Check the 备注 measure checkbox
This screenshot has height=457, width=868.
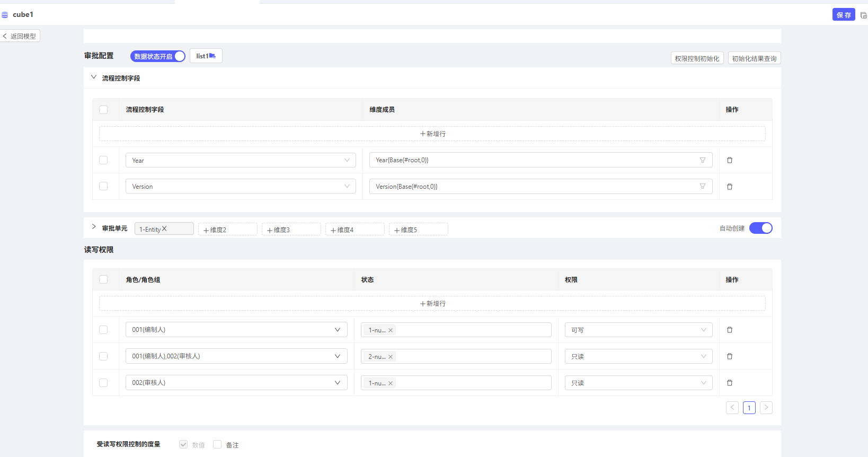217,444
